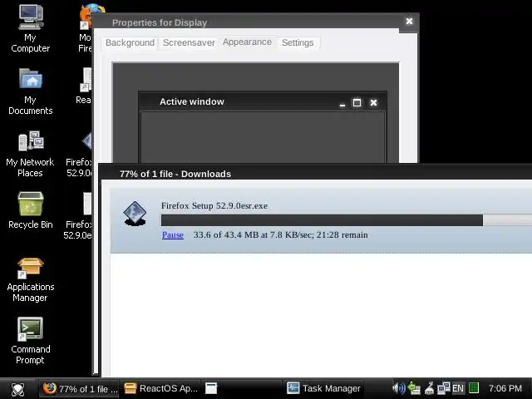
Task: Switch to Task Manager taskbar button
Action: click(x=323, y=389)
